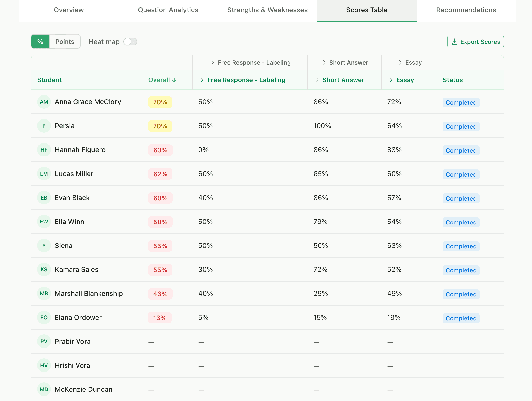Switch to the Question Analytics tab
Image resolution: width=532 pixels, height=401 pixels.
pos(168,10)
